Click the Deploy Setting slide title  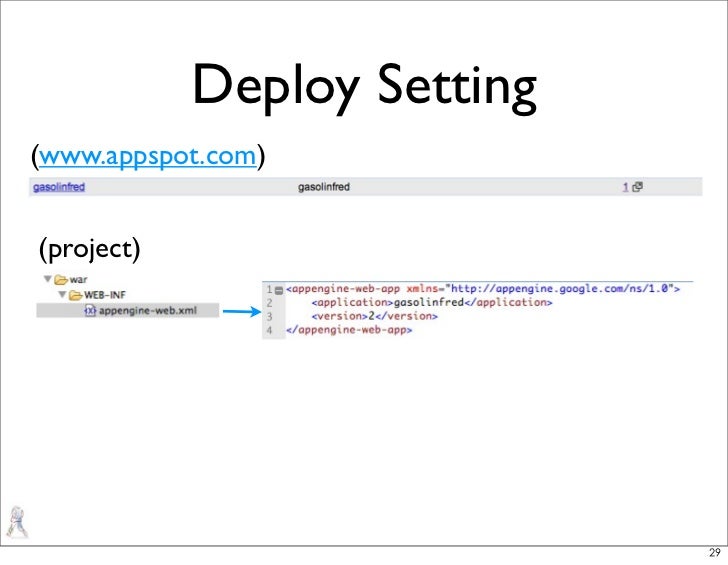(x=364, y=87)
